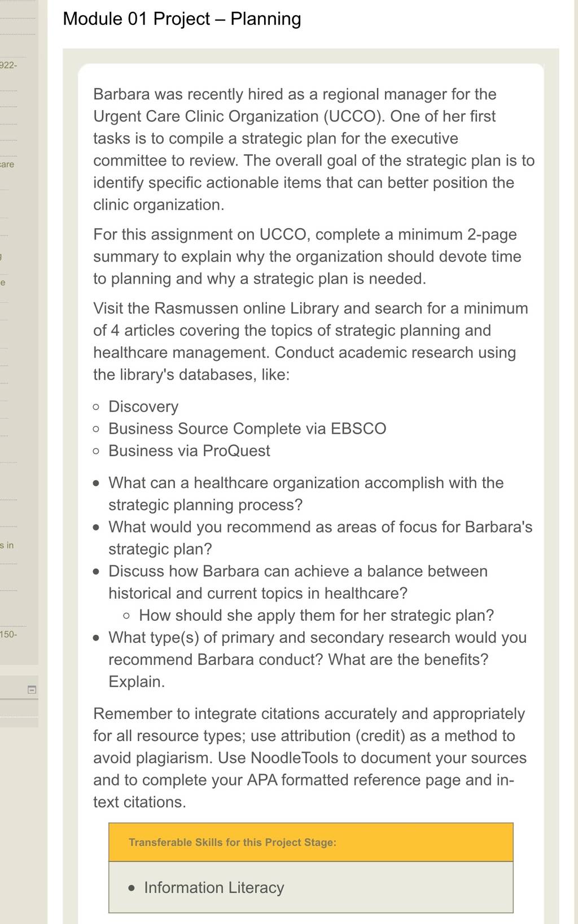This screenshot has height=924, width=578.
Task: Collapse the sidebar panel with minus icon
Action: coord(32,690)
